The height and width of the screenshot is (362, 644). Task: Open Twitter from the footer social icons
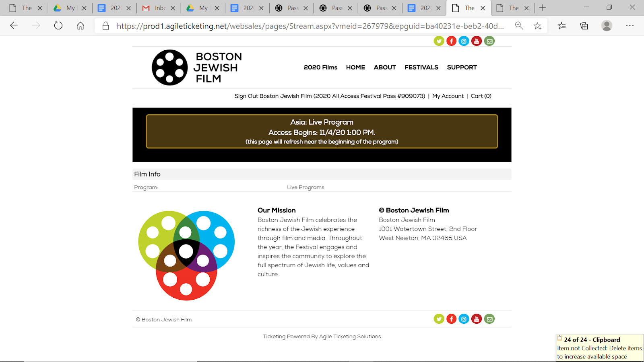coord(439,319)
